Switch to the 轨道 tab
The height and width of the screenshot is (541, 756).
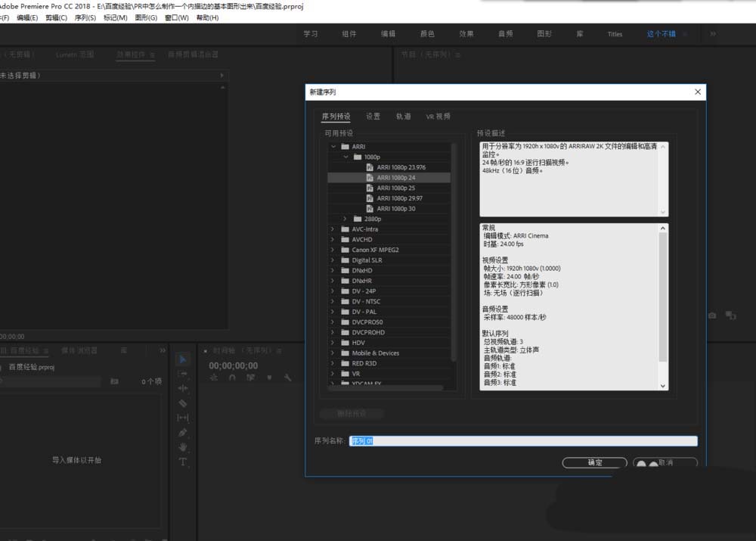404,117
